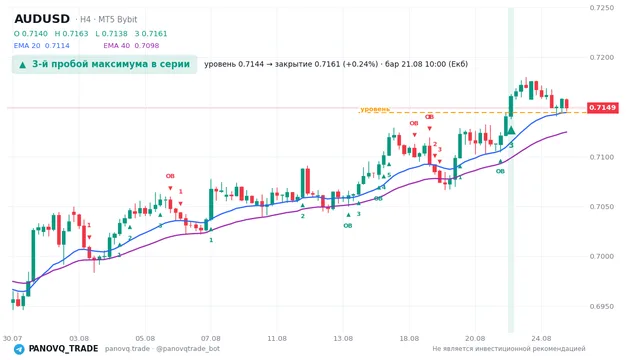The height and width of the screenshot is (360, 640).
Task: Click the 07.08 date axis label
Action: (211, 338)
